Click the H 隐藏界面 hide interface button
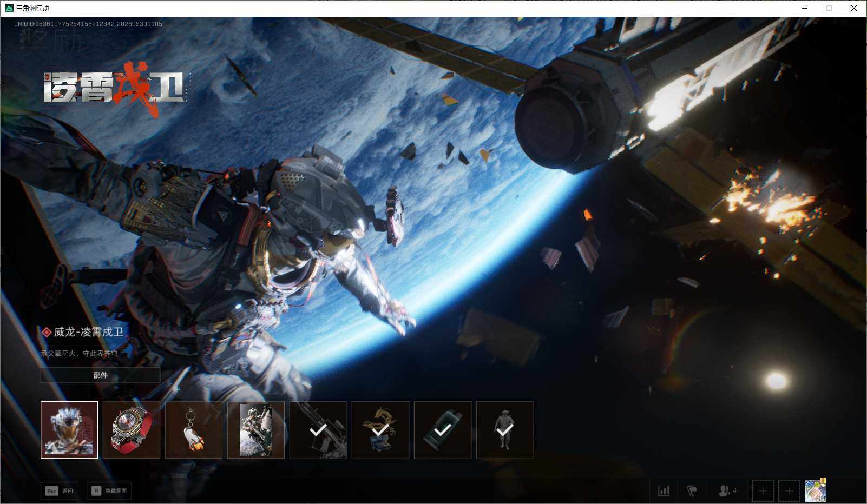 pos(109,491)
